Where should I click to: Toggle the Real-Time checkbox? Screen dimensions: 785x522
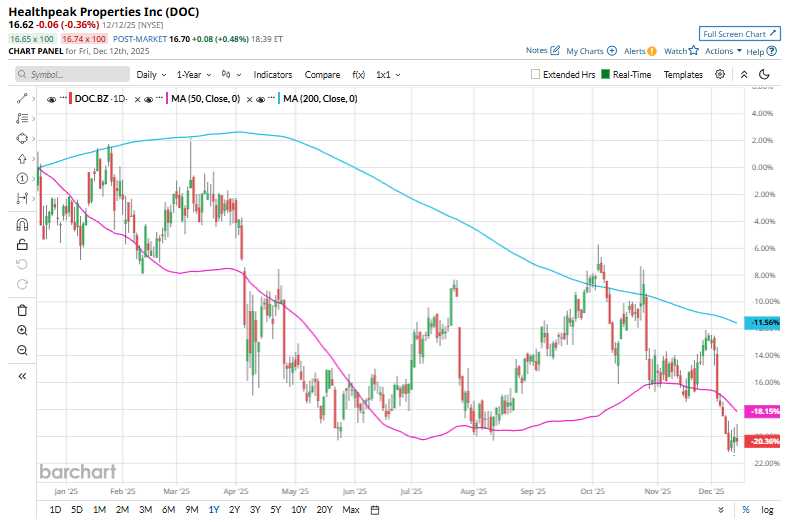pos(605,74)
